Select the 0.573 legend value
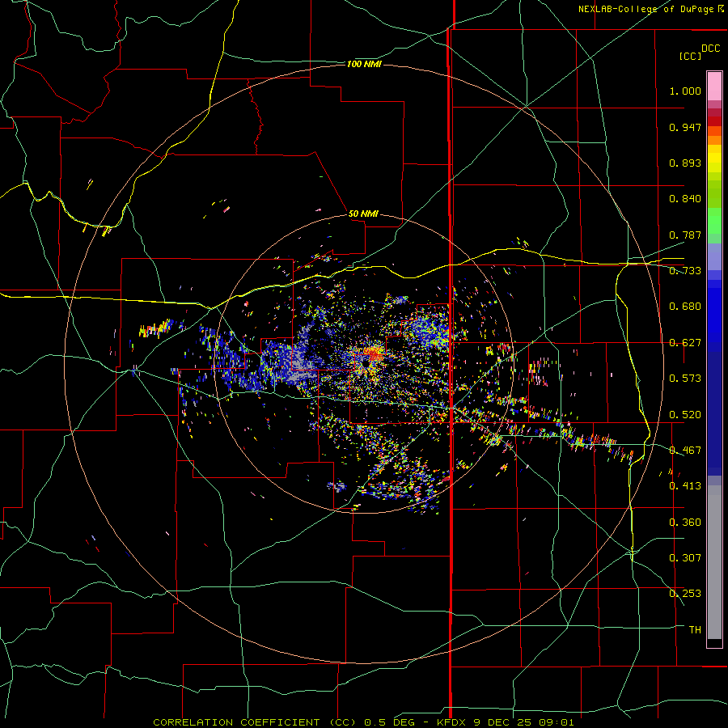Screen dimensions: 728x728 tap(685, 379)
